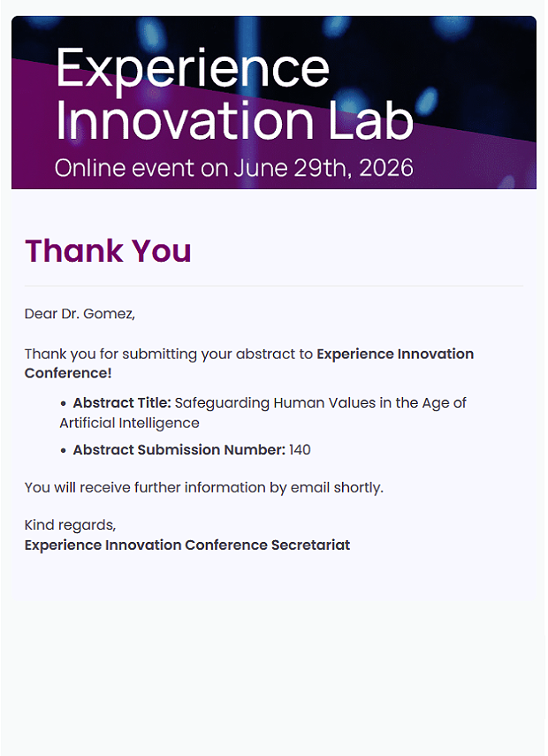Click the submission number "140"
This screenshot has height=756, width=548.
pos(300,450)
